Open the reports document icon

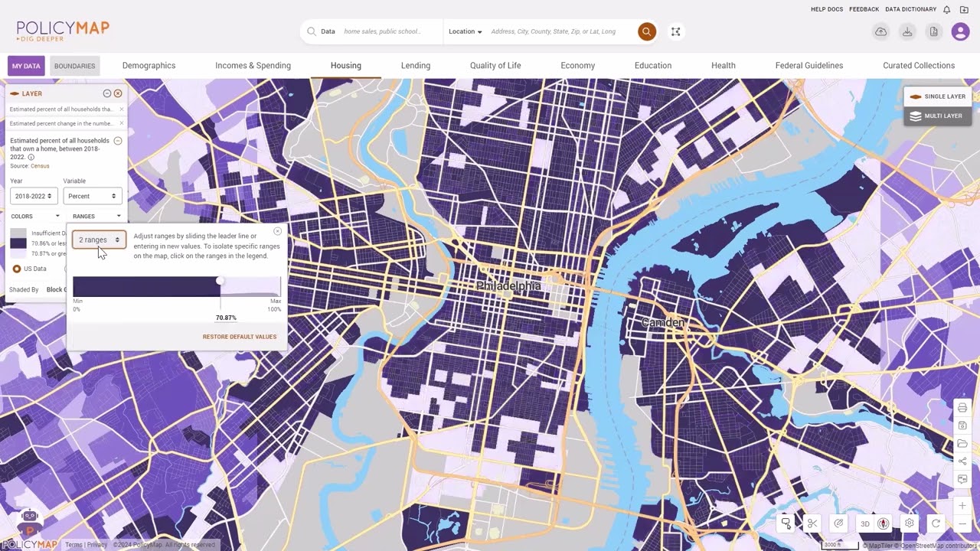933,31
